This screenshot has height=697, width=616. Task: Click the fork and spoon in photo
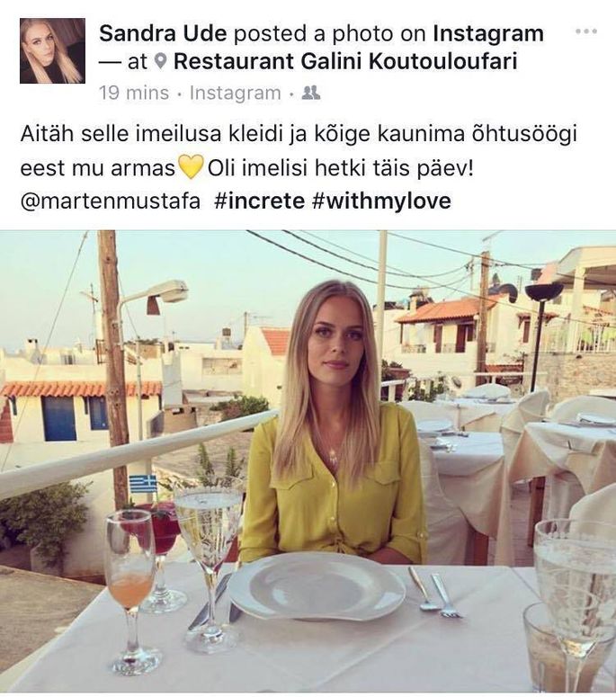point(434,592)
